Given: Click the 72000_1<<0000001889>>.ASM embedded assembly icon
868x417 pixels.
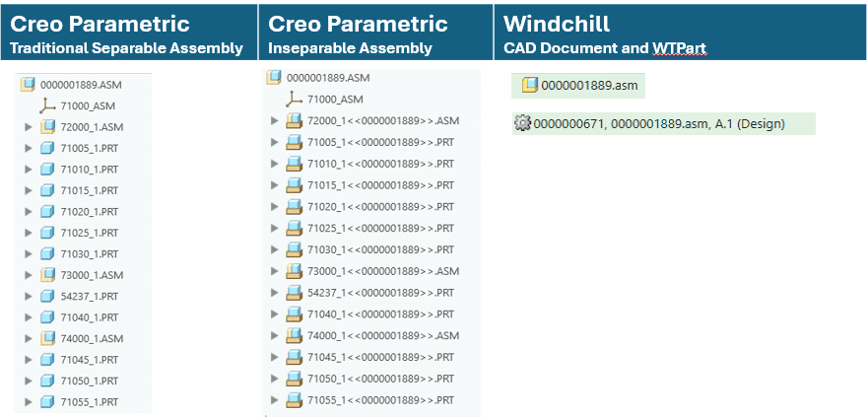Looking at the screenshot, I should 294,120.
